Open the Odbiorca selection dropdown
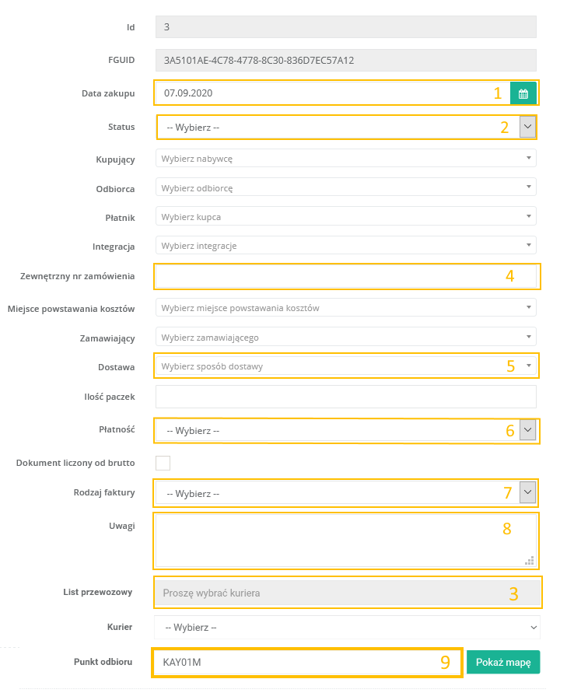Image resolution: width=588 pixels, height=700 pixels. pos(346,187)
